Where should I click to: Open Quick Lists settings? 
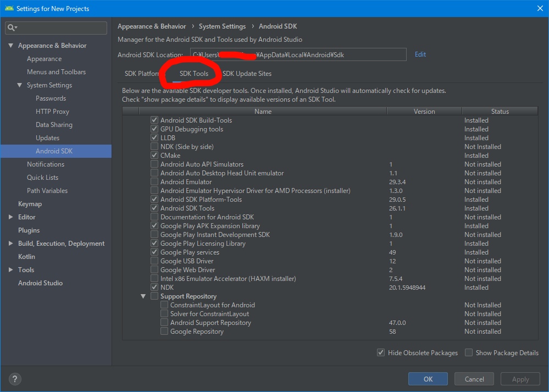tap(43, 178)
